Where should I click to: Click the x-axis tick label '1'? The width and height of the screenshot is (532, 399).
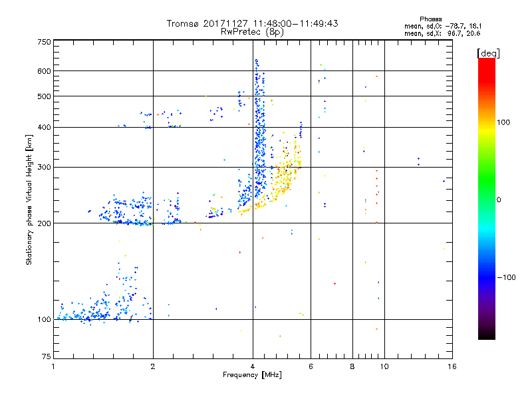pos(53,366)
